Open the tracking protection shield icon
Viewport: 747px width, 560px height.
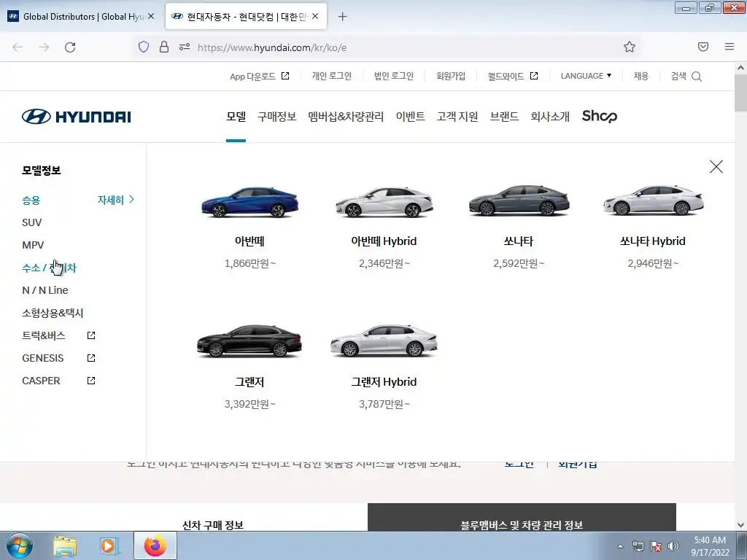tap(144, 47)
